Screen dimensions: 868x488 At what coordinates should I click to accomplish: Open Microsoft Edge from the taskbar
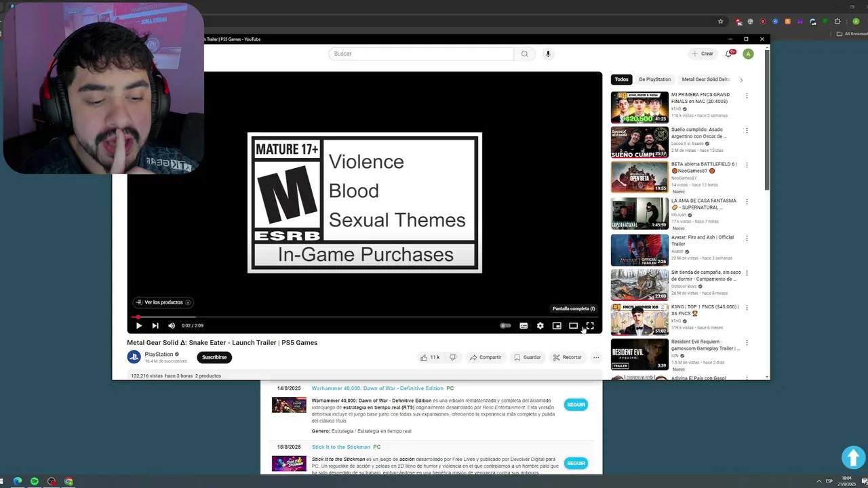pos(18,481)
